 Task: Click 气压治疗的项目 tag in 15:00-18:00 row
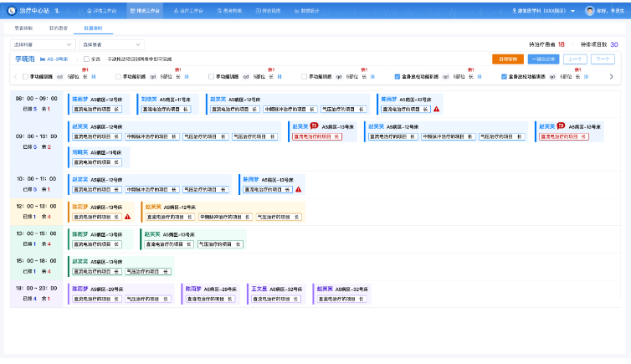tap(148, 271)
